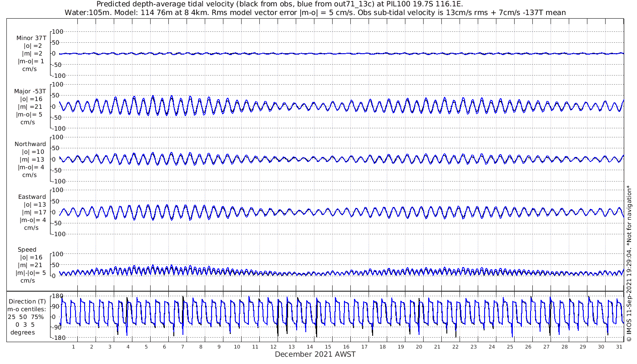Click day '7' on the date axis
The image size is (637, 364).
tap(182, 347)
